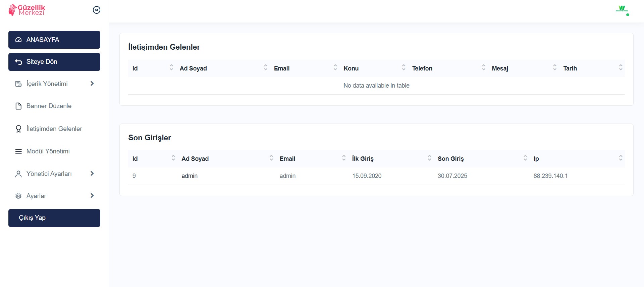
Task: Open the user avatar in top-right corner
Action: 622,10
